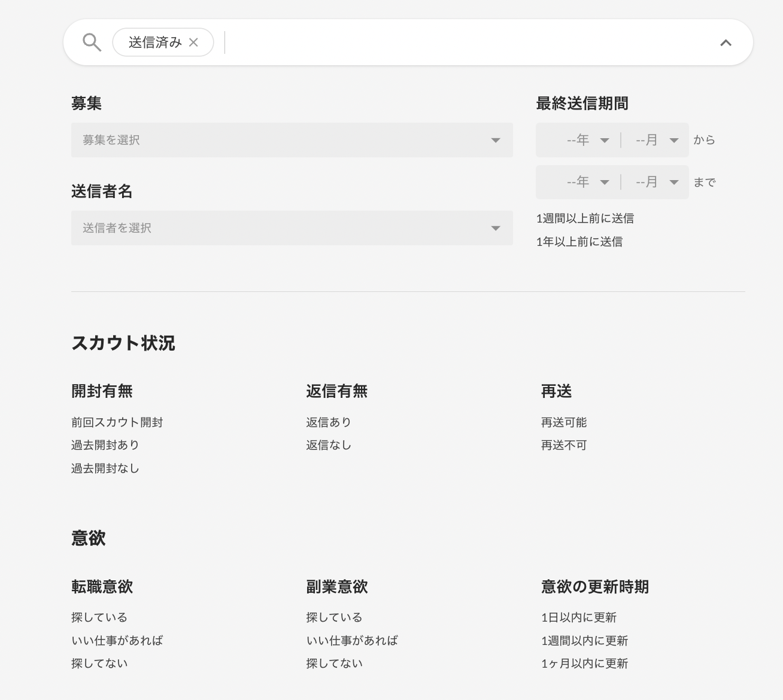The height and width of the screenshot is (700, 783).
Task: Click the magnifying glass search icon
Action: 91,42
